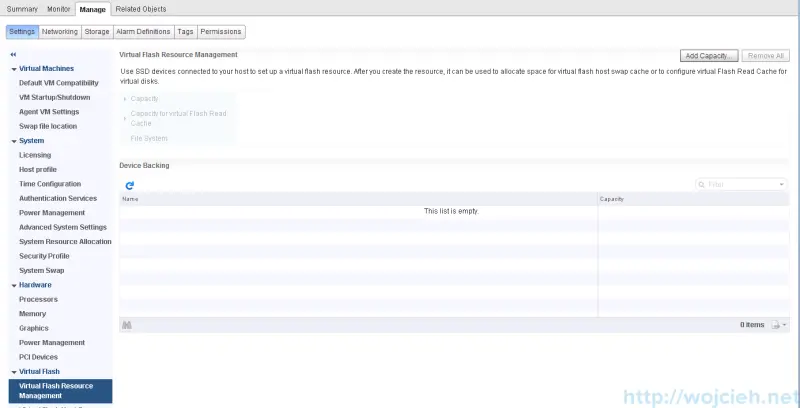Open Advanced System Settings

pyautogui.click(x=63, y=227)
